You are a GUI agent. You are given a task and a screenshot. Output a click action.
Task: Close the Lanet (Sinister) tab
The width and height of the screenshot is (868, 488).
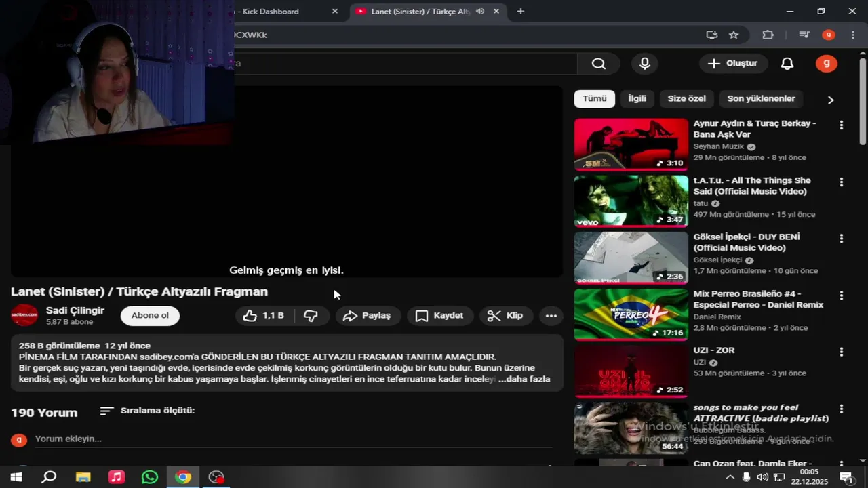point(496,12)
